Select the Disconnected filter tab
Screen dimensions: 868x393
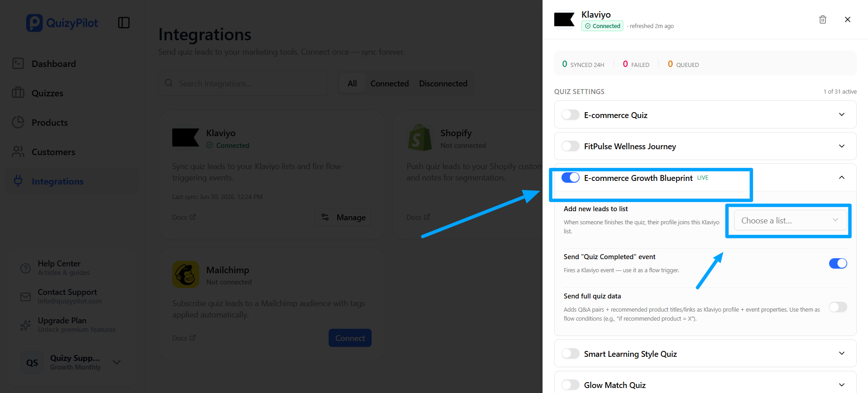click(x=443, y=83)
